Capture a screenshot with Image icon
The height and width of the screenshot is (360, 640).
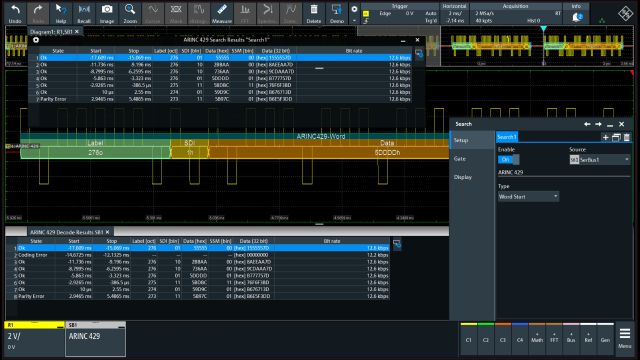tap(107, 13)
